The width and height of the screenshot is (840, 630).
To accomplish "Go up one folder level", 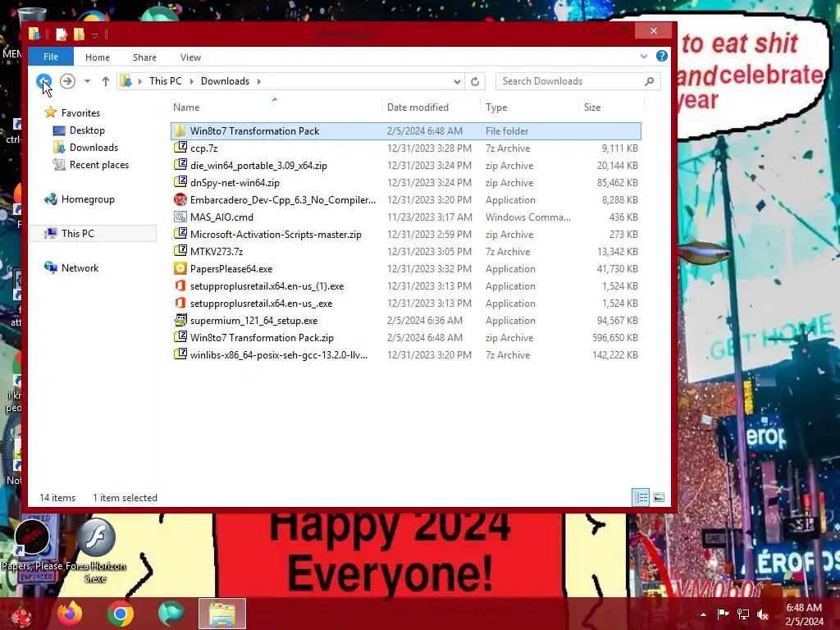I will (x=106, y=81).
